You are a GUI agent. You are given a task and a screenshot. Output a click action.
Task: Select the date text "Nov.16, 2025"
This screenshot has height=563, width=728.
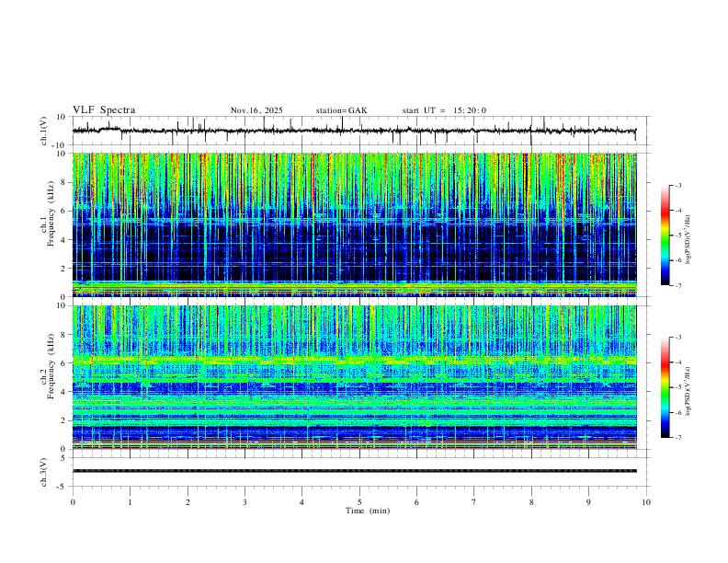(256, 110)
